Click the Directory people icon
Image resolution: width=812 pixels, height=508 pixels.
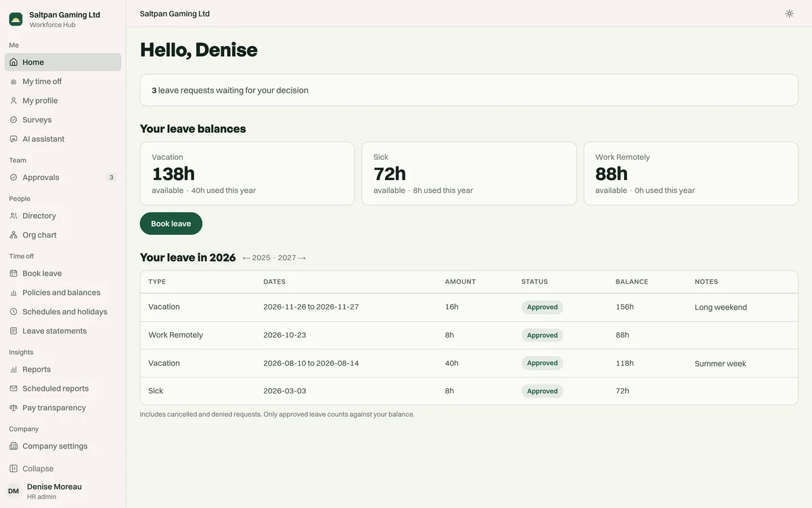click(x=14, y=216)
